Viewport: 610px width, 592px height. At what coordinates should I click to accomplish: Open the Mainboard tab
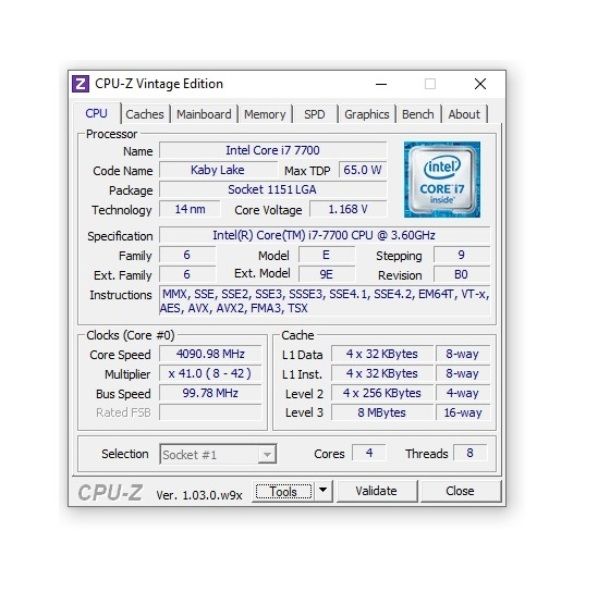point(204,114)
